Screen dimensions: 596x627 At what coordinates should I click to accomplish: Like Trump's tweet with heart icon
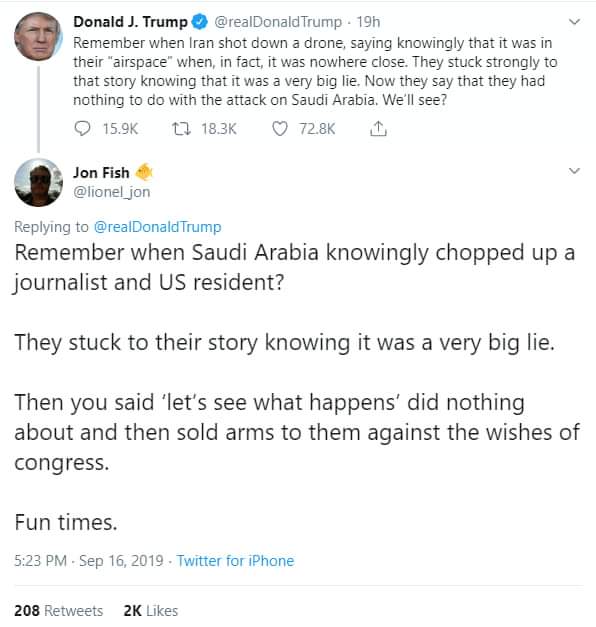coord(280,129)
